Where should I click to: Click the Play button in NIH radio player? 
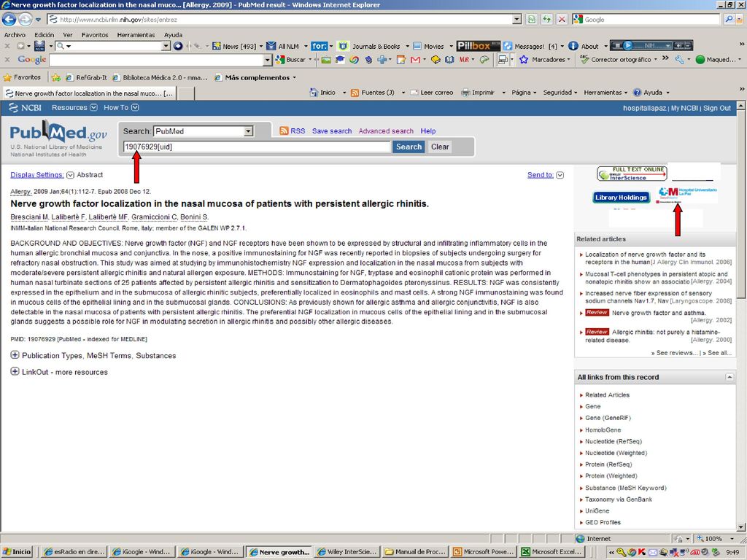click(x=627, y=46)
